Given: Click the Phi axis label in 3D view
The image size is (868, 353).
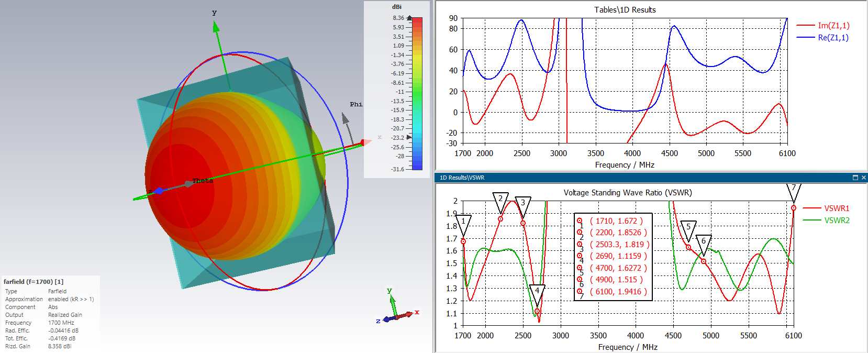Looking at the screenshot, I should [x=356, y=104].
